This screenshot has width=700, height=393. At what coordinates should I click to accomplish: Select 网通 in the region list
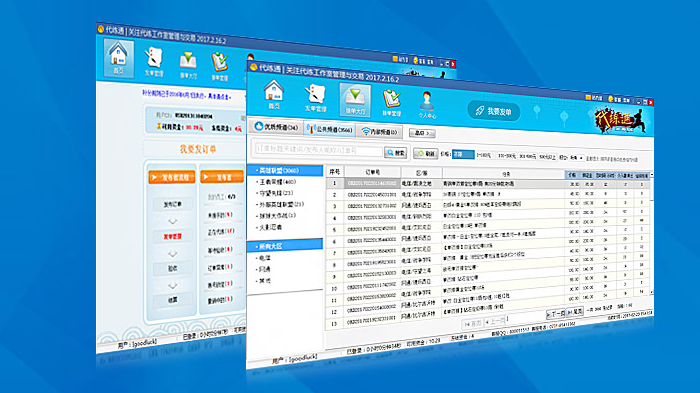(x=264, y=269)
